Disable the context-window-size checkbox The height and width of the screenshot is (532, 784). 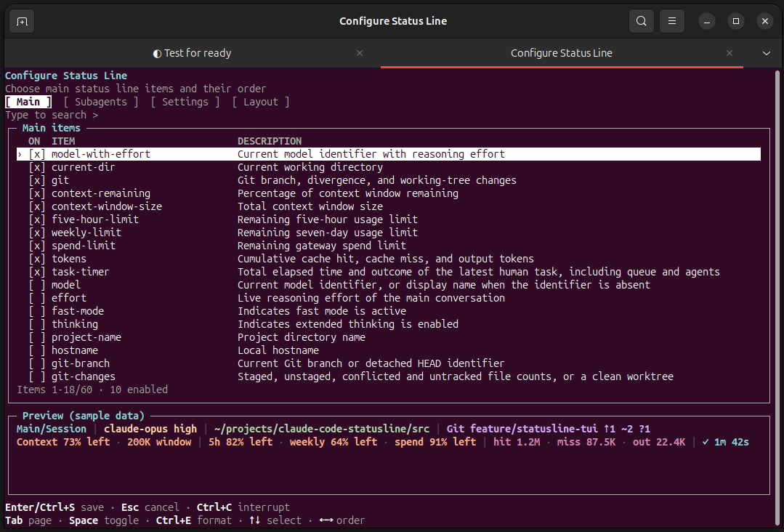coord(37,206)
